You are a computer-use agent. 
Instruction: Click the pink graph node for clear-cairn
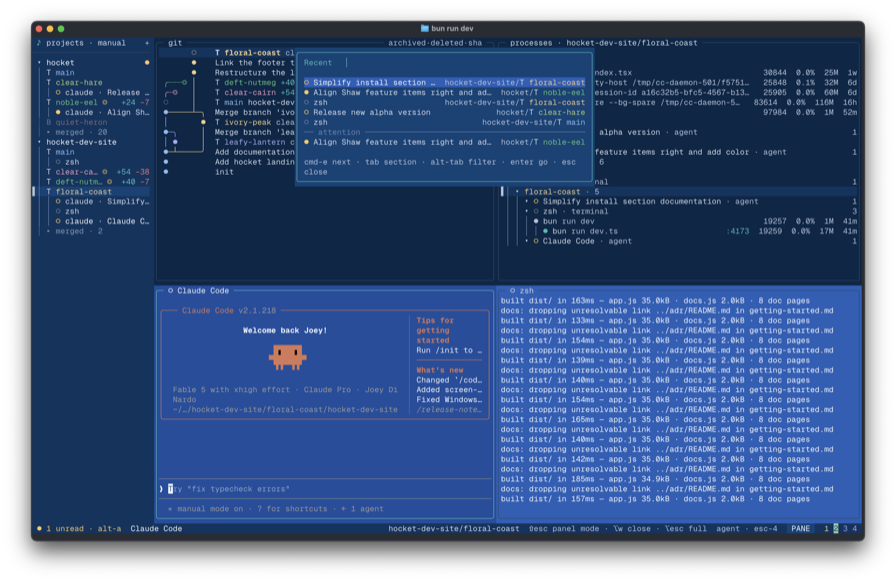point(175,92)
